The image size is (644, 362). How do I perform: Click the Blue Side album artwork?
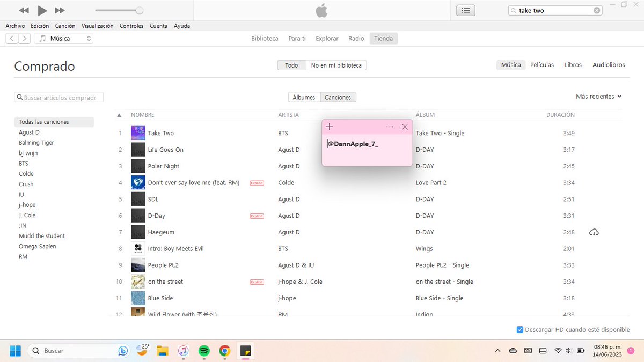(x=138, y=298)
